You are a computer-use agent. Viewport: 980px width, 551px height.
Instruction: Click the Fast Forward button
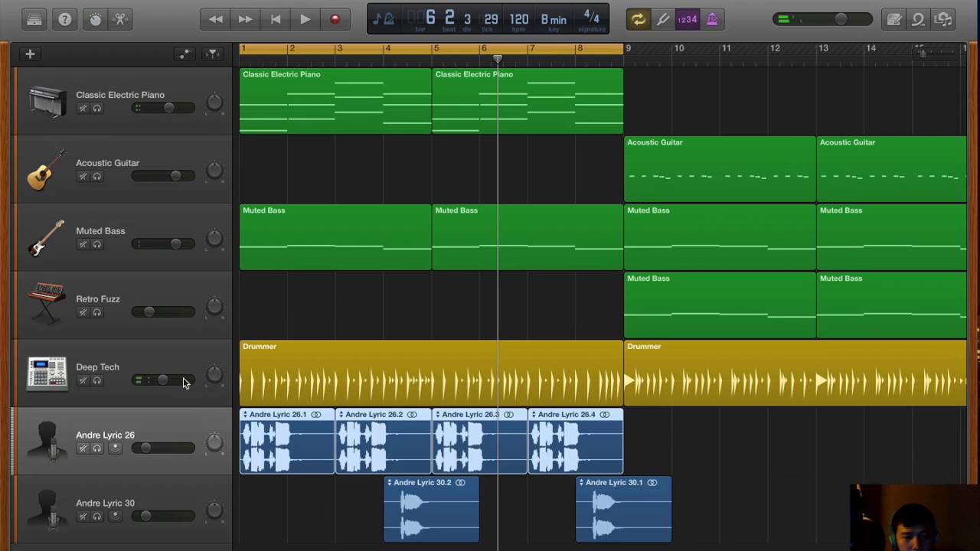pos(245,19)
